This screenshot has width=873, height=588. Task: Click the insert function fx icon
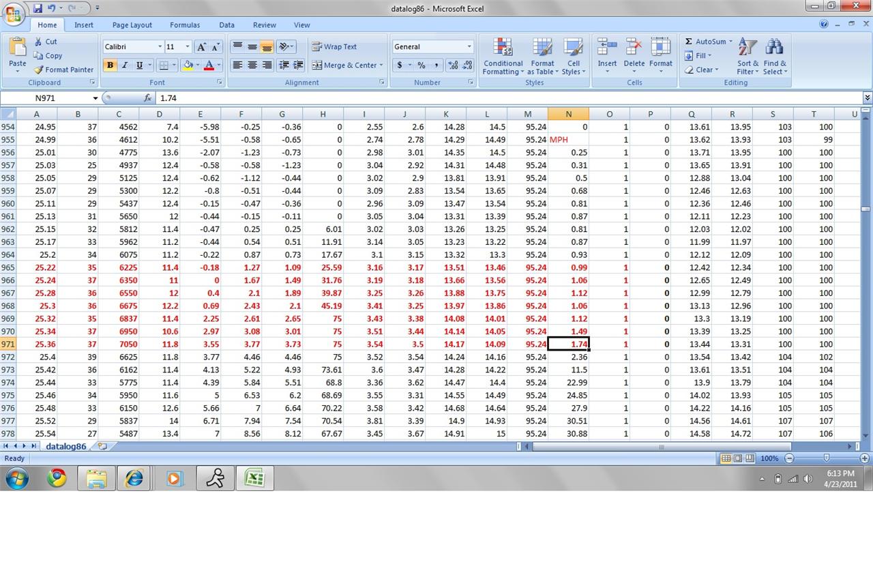tap(147, 98)
